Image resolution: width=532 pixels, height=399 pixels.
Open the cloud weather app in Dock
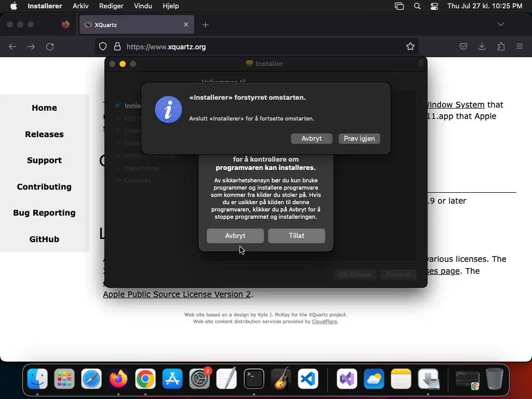click(x=374, y=379)
